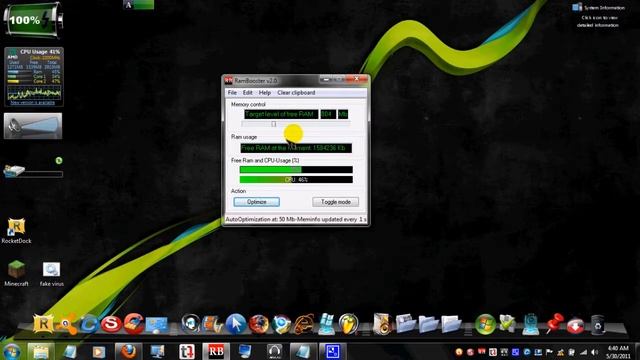Click the Toggle mode button
640x360 pixels.
(336, 202)
